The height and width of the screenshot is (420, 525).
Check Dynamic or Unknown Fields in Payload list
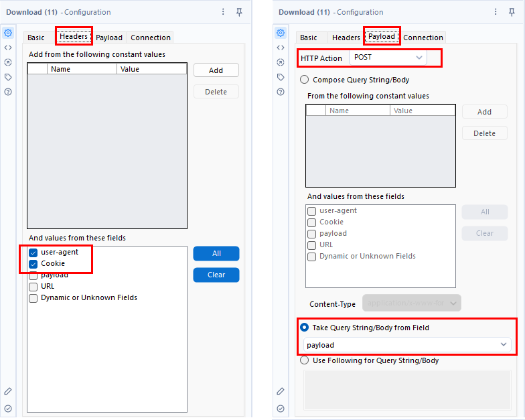[312, 257]
